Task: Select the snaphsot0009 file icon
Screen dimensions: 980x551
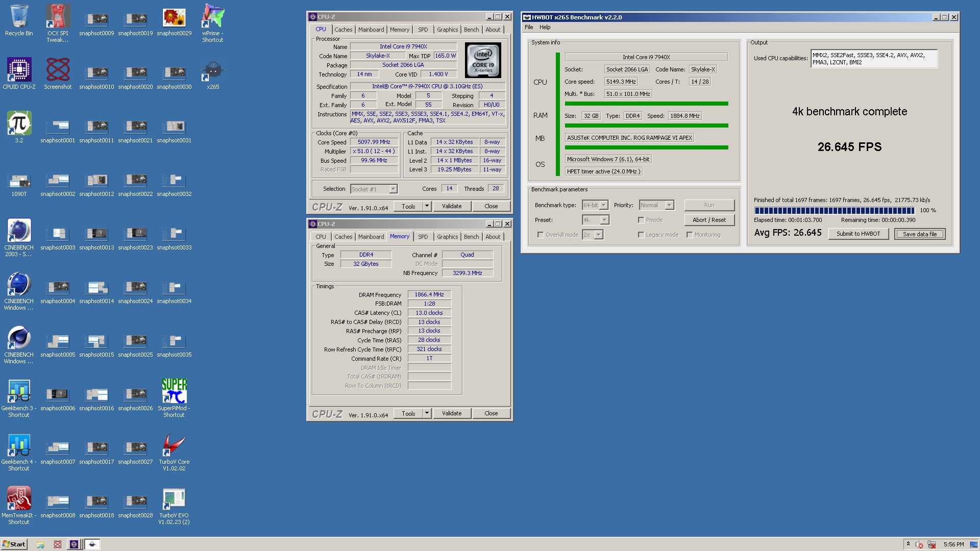Action: click(x=96, y=23)
